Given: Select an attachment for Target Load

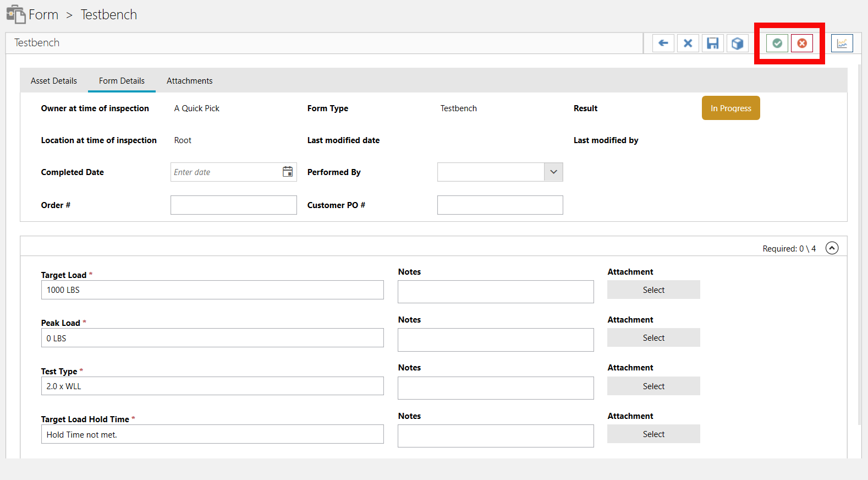Looking at the screenshot, I should pyautogui.click(x=653, y=290).
